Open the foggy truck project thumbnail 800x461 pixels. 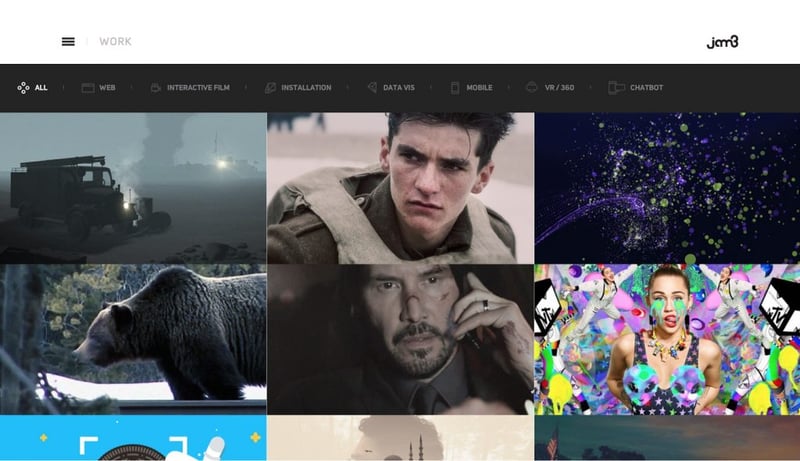click(133, 188)
